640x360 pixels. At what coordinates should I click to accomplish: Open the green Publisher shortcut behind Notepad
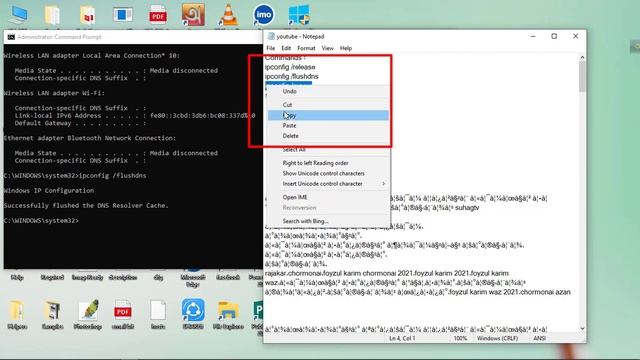pyautogui.click(x=258, y=311)
